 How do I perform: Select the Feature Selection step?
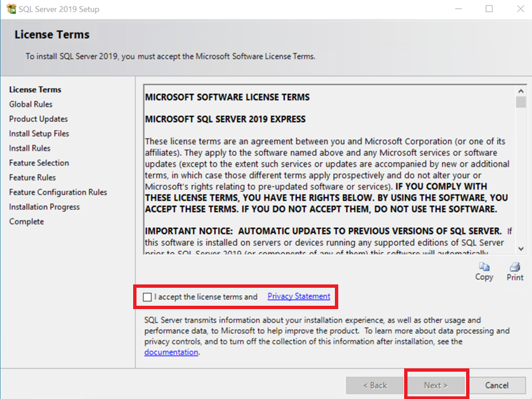click(x=39, y=163)
